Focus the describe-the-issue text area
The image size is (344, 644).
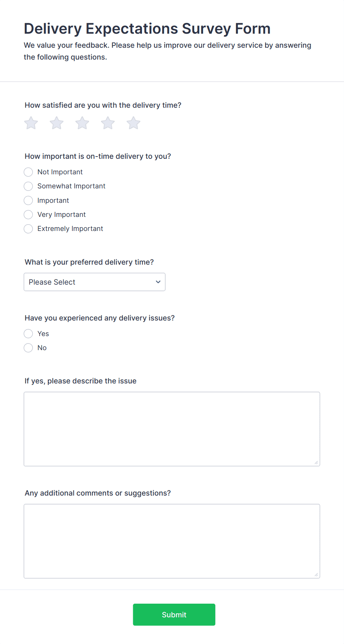pyautogui.click(x=172, y=429)
